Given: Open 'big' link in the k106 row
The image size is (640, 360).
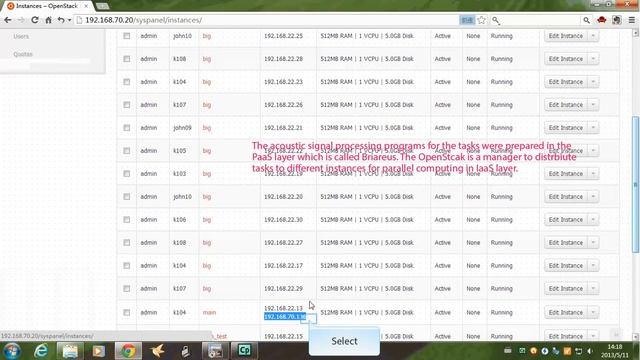Looking at the screenshot, I should point(207,220).
